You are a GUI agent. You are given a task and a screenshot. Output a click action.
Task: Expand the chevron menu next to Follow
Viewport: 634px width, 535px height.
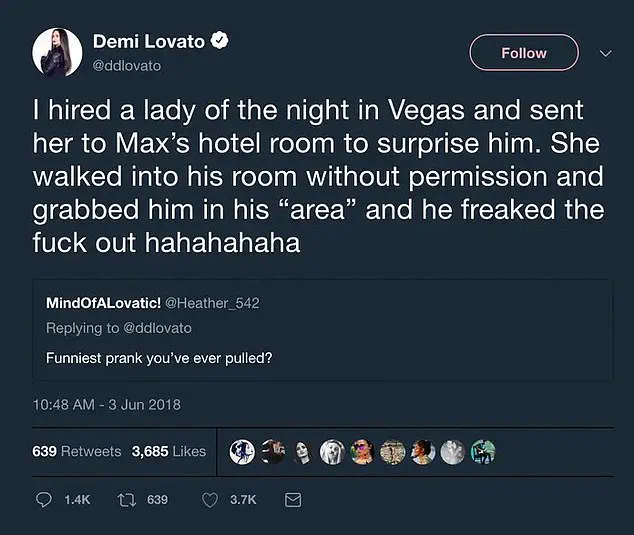[604, 53]
